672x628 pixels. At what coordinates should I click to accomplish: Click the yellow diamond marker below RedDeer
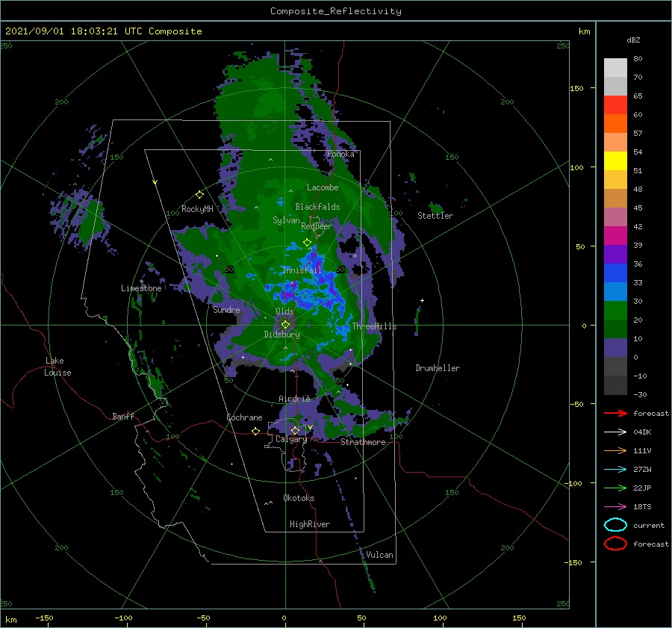coord(307,242)
